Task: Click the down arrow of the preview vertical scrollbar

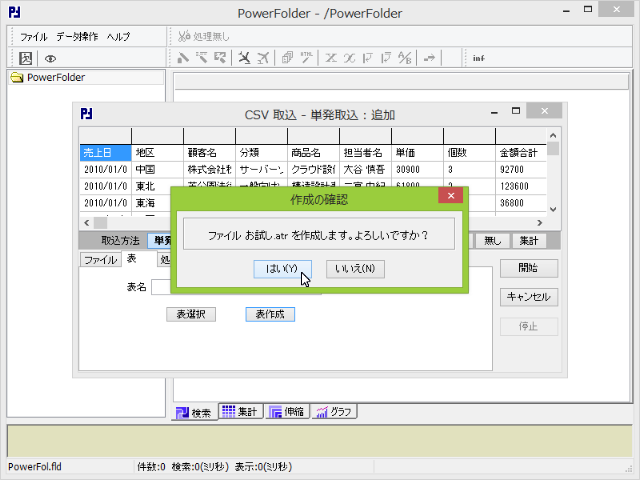Action: 553,209
